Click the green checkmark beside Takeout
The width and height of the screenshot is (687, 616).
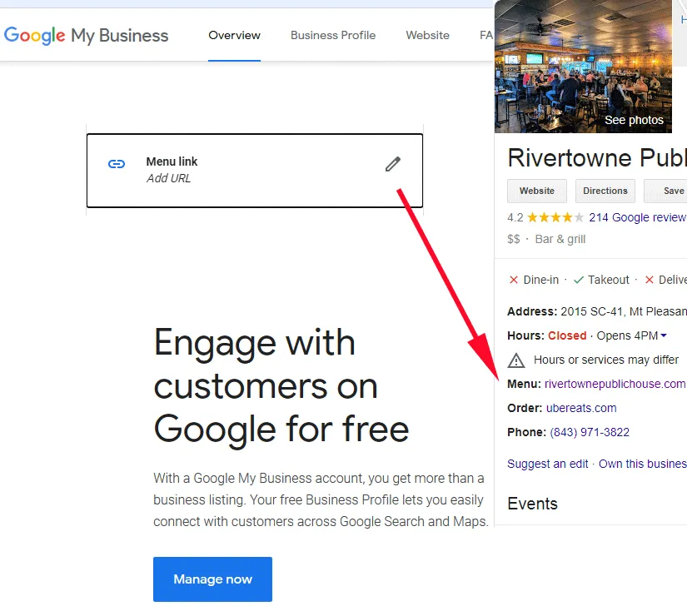point(578,279)
